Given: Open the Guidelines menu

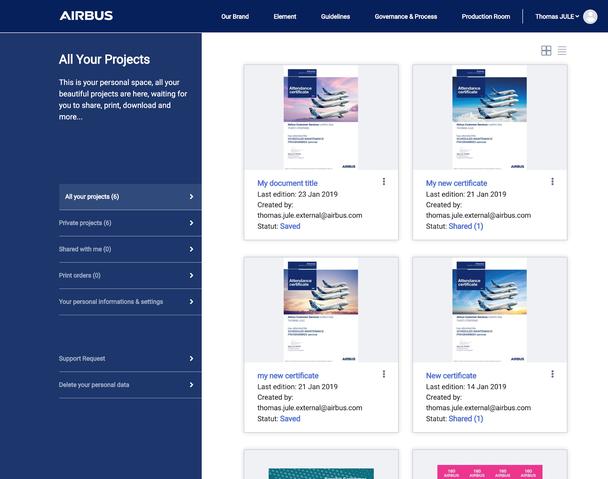Looking at the screenshot, I should pos(335,17).
